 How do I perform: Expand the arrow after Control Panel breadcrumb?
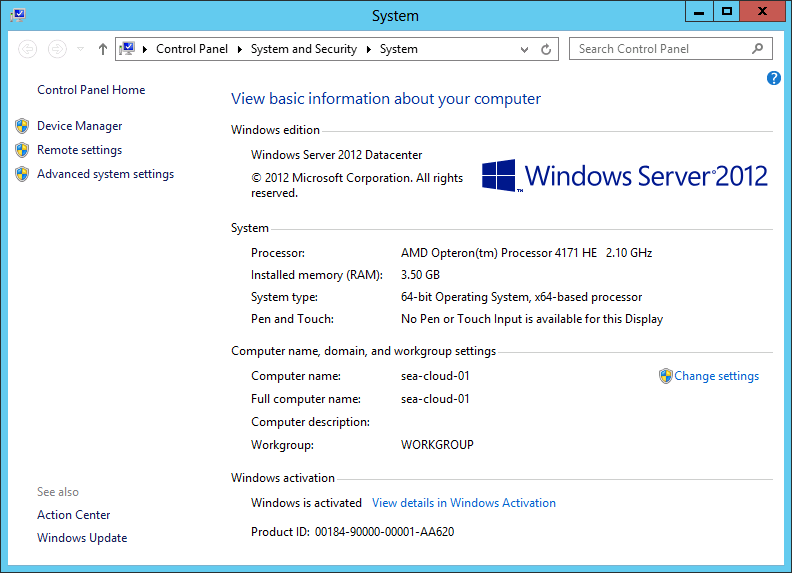click(x=239, y=49)
